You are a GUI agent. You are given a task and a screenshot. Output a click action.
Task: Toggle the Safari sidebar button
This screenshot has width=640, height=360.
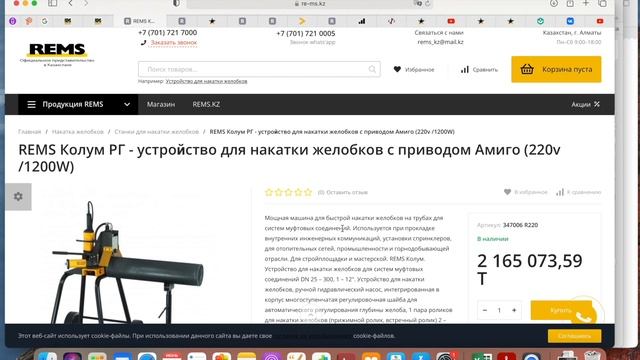point(52,3)
